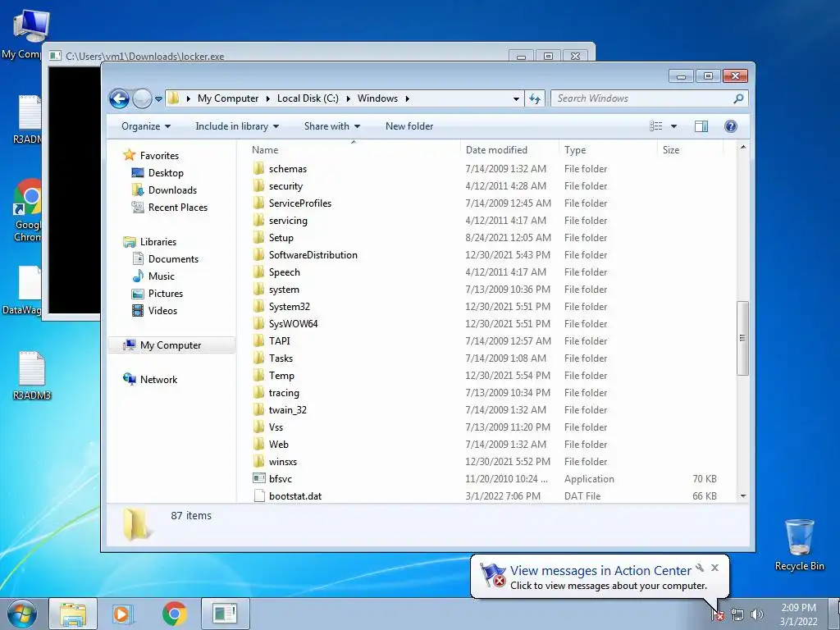Select the Temp folder icon
840x630 pixels.
258,376
